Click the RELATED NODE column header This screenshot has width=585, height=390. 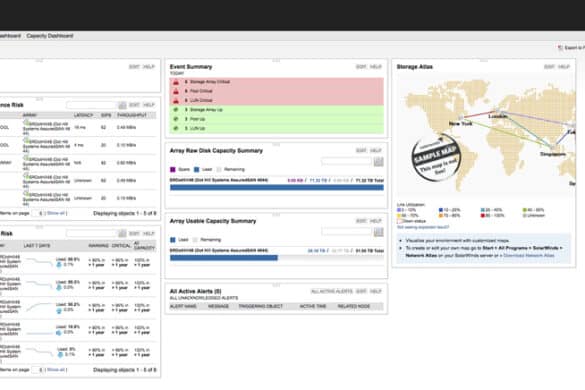point(354,306)
